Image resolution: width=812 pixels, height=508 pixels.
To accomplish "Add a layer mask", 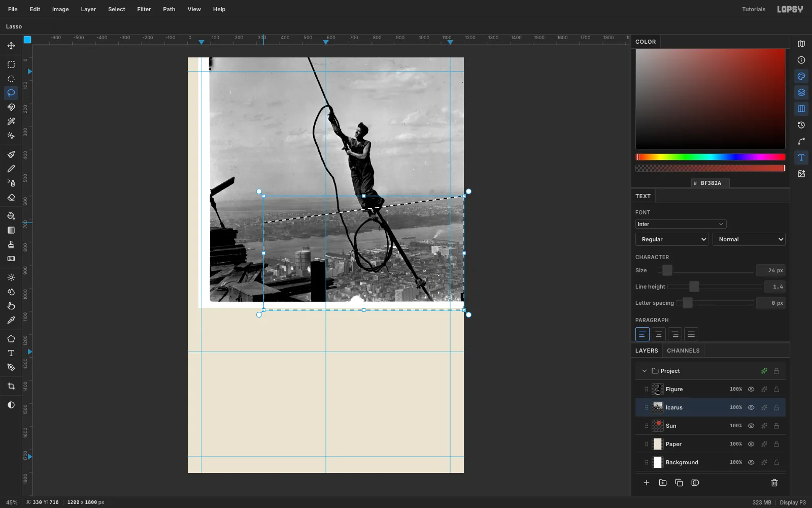I will (695, 483).
